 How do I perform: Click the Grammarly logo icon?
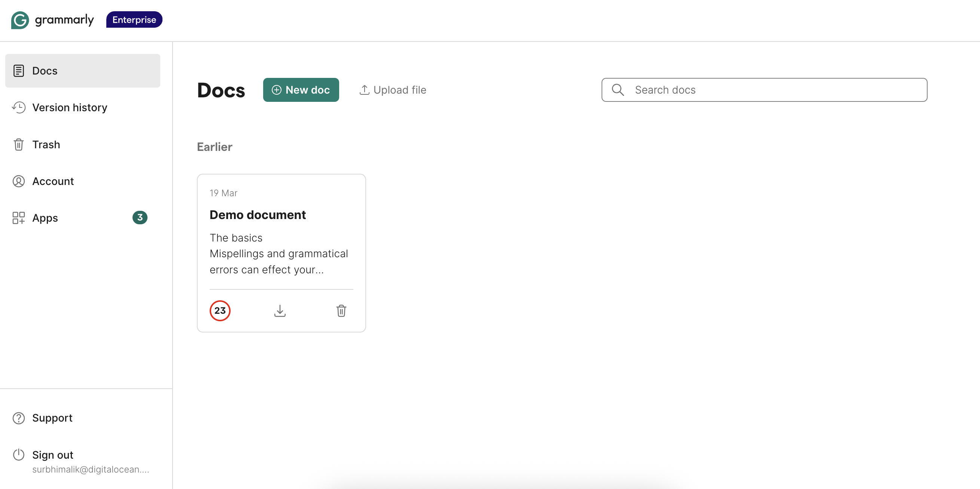point(20,20)
